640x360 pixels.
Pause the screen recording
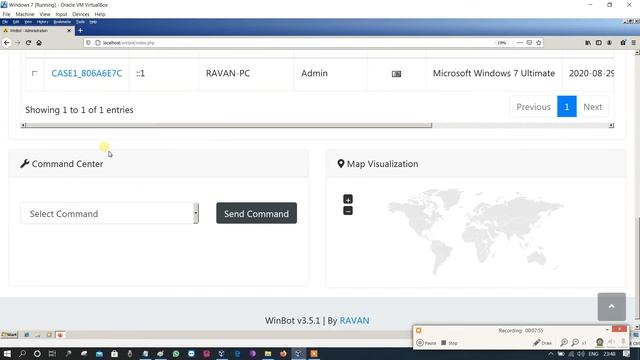426,343
